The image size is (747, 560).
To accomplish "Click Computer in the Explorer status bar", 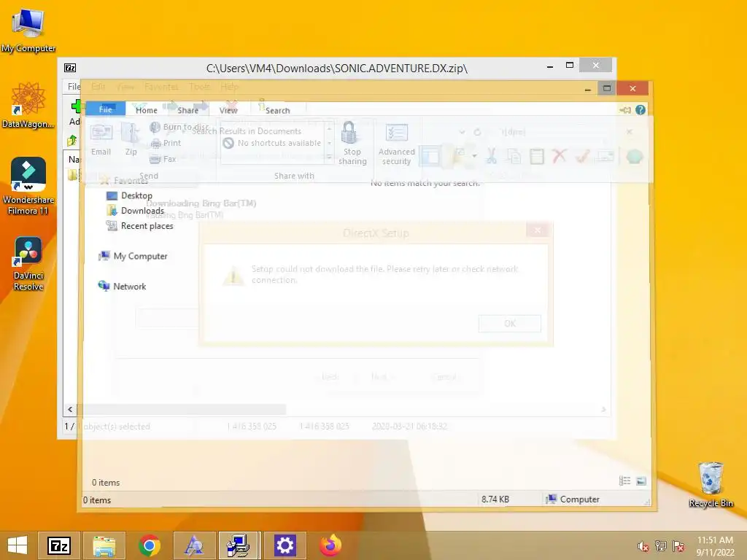I will pyautogui.click(x=573, y=499).
